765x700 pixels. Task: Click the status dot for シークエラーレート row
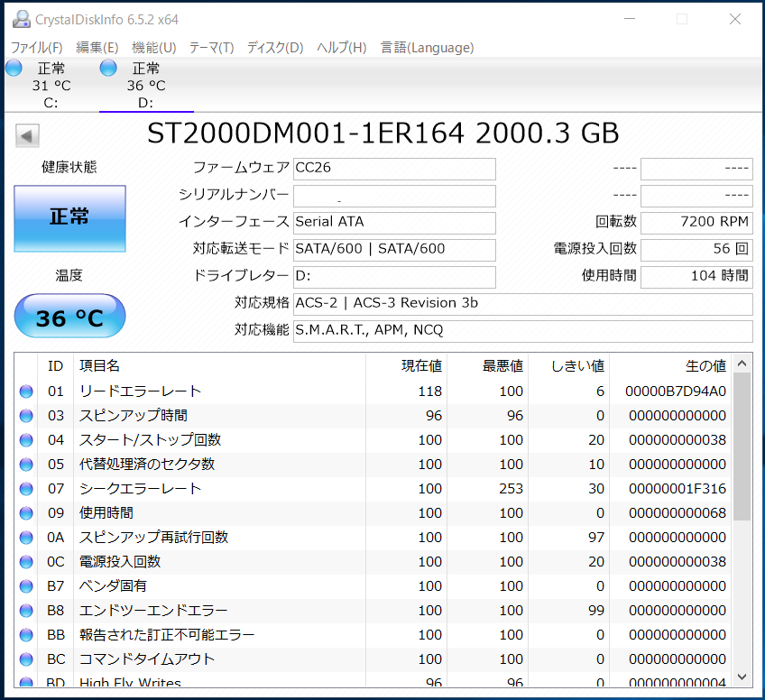coord(26,489)
